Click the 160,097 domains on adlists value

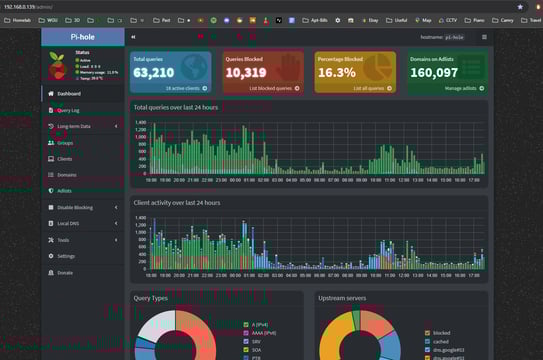coord(434,73)
